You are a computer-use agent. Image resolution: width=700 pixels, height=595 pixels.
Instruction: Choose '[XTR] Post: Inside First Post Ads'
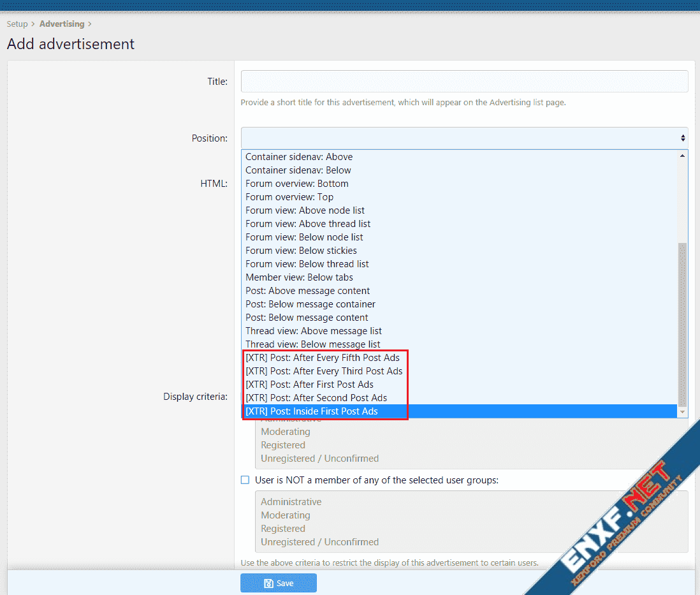(x=312, y=411)
